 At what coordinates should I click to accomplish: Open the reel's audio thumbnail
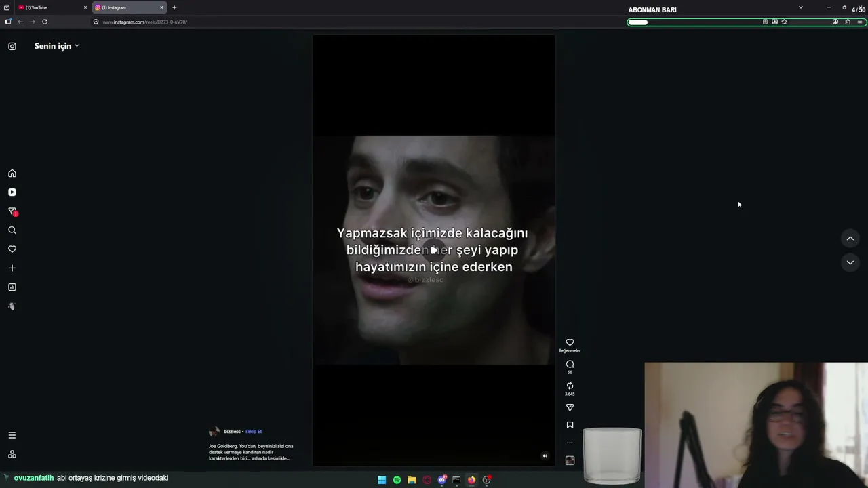coord(570,461)
